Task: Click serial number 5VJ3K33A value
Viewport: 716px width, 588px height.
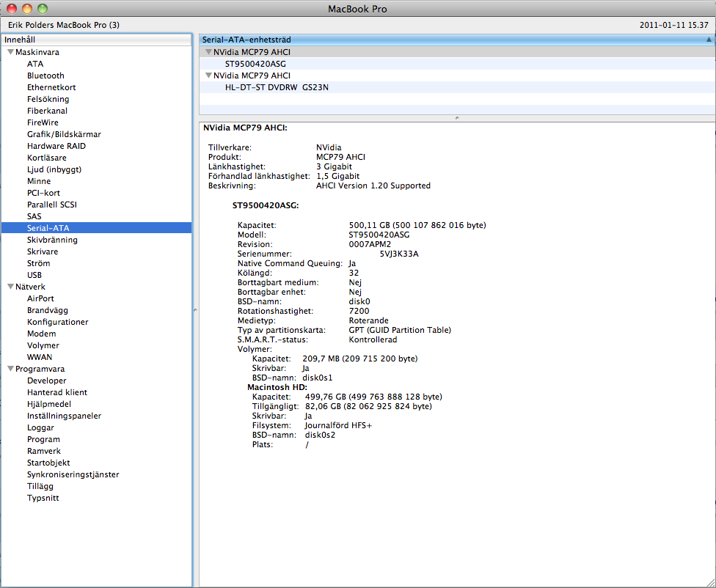Action: pos(399,254)
